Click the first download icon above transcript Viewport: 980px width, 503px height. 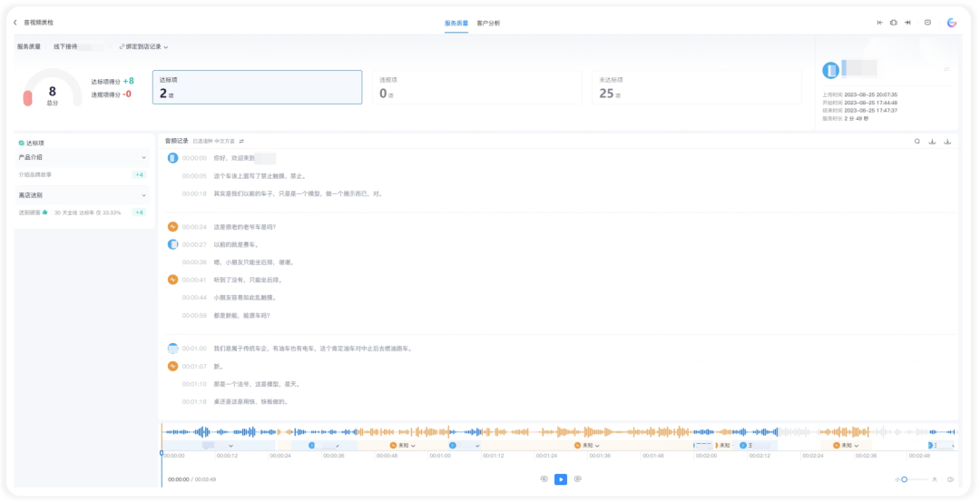(x=933, y=142)
